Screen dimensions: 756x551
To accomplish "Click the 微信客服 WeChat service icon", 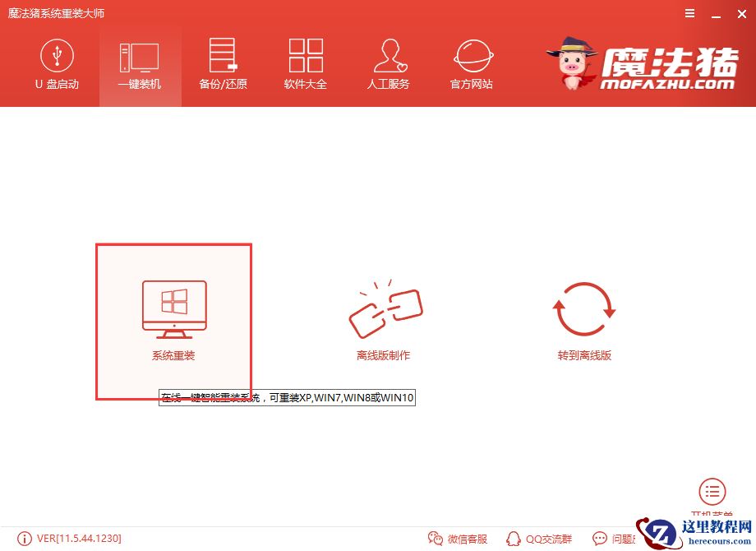I will pos(435,539).
